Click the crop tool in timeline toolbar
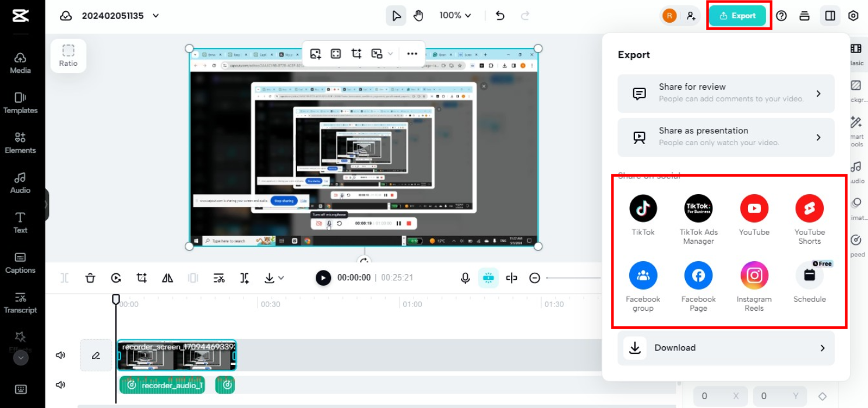Image resolution: width=868 pixels, height=408 pixels. click(142, 278)
